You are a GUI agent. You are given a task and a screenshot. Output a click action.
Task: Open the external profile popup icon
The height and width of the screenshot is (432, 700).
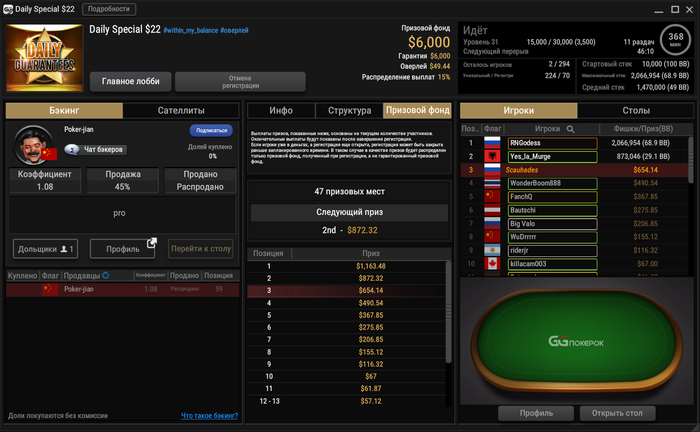coord(152,243)
